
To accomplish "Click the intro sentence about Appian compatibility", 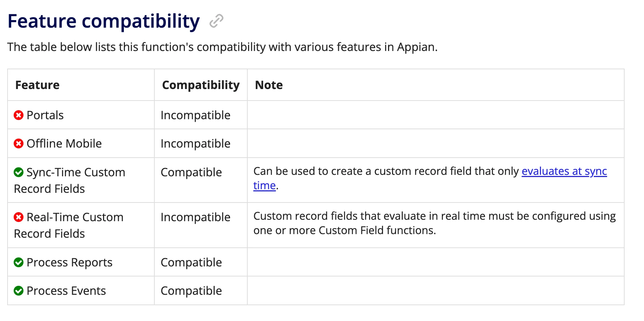I will click(x=222, y=47).
